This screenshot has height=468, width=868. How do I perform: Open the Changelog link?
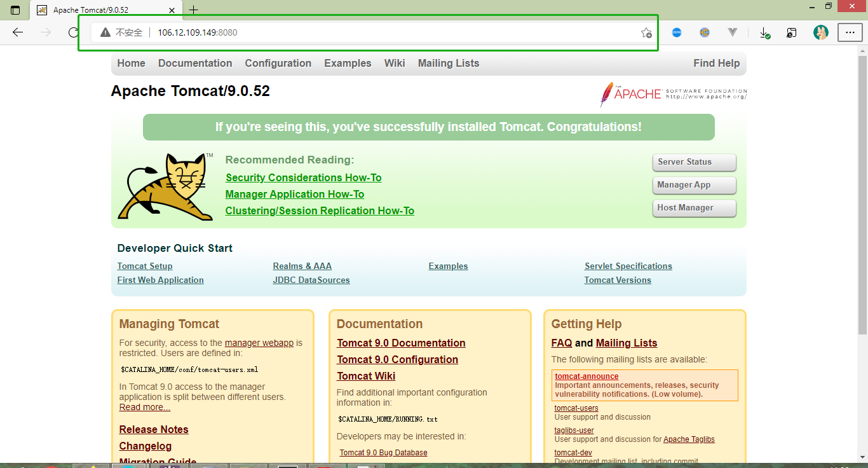[x=146, y=446]
